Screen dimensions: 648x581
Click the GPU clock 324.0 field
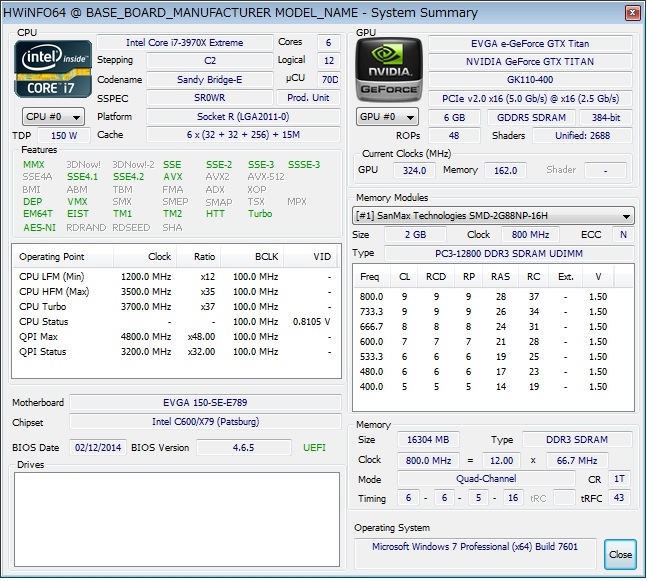coord(414,171)
